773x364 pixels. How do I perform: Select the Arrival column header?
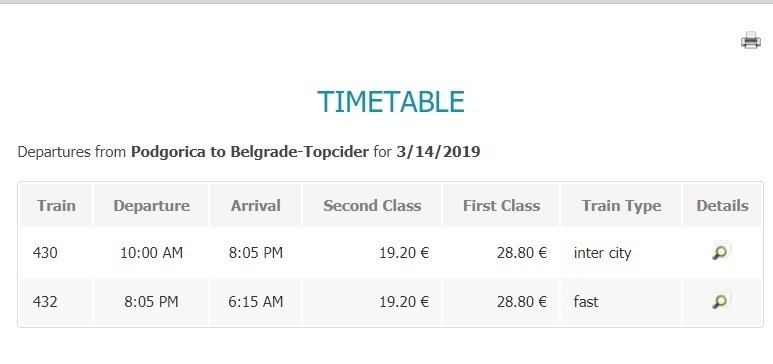point(255,206)
